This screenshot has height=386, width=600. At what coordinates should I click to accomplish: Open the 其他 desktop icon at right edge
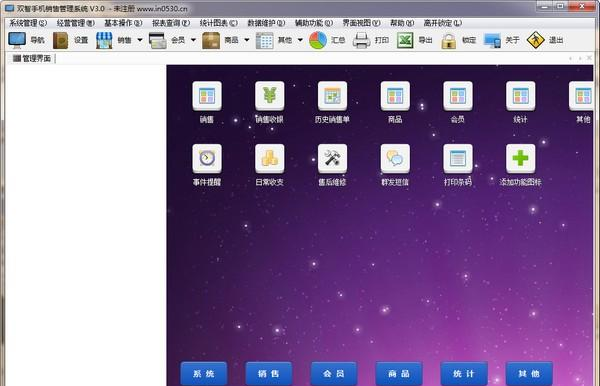[x=582, y=96]
